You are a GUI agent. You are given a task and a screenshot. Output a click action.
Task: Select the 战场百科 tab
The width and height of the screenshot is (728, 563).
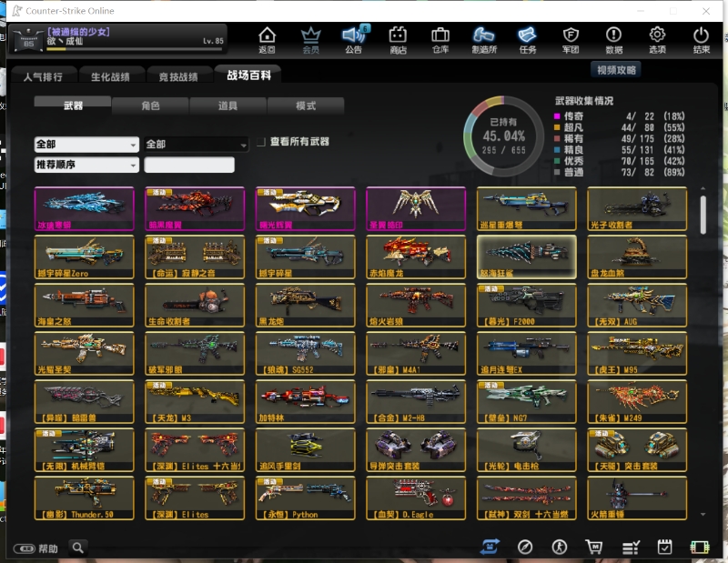click(248, 75)
